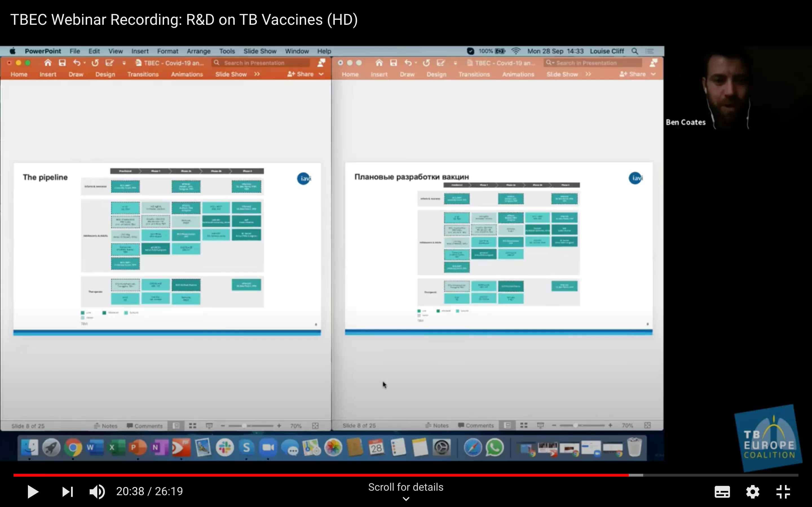The width and height of the screenshot is (812, 507).
Task: Open Comments in right window status bar
Action: [x=476, y=426]
